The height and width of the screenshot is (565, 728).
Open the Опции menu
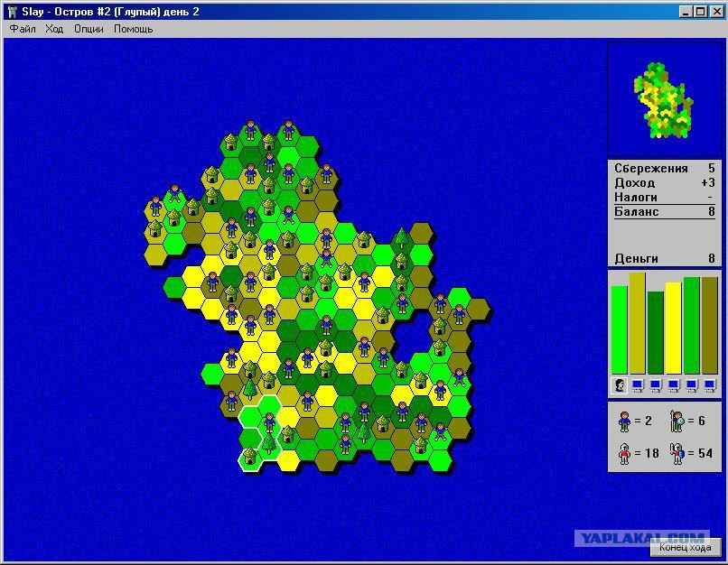(89, 29)
